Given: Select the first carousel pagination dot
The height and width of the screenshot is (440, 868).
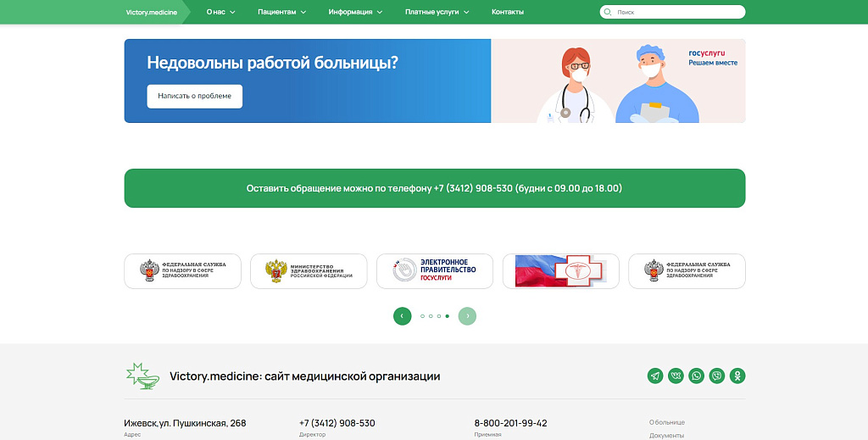Looking at the screenshot, I should click(422, 316).
